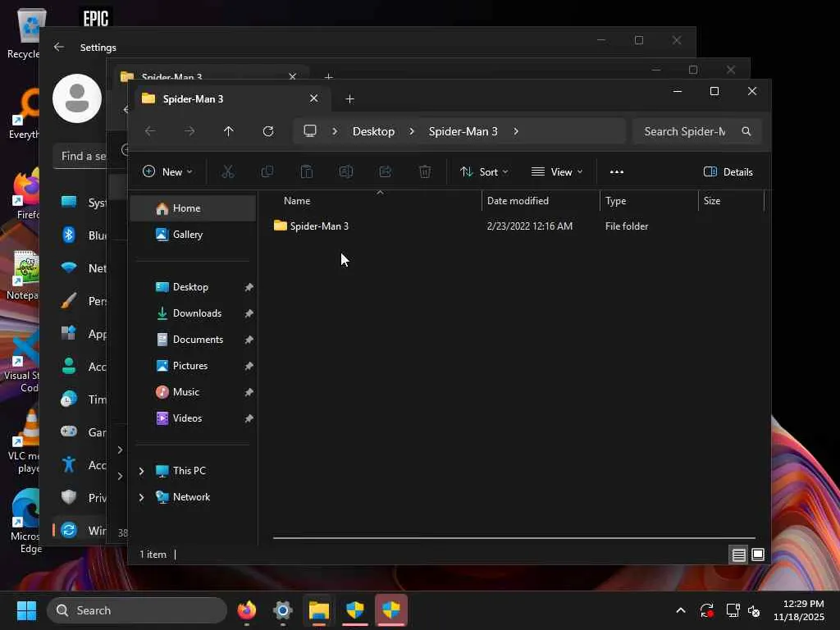Viewport: 840px width, 630px height.
Task: Click the PC monitor icon in address bar
Action: [309, 130]
